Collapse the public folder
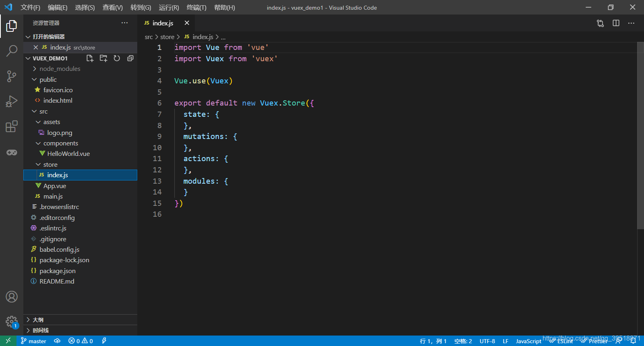Screen dimensions: 644x346 [80, 79]
